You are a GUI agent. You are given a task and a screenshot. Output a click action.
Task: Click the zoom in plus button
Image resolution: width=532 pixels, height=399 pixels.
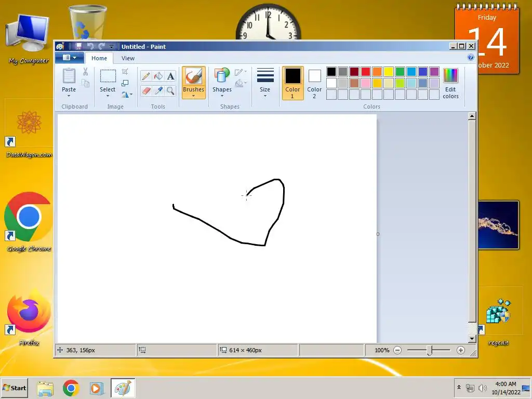pos(460,350)
